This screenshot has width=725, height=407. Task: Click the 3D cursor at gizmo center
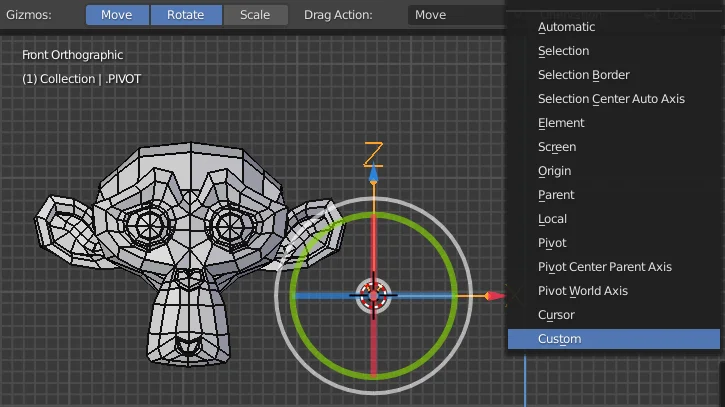point(373,295)
